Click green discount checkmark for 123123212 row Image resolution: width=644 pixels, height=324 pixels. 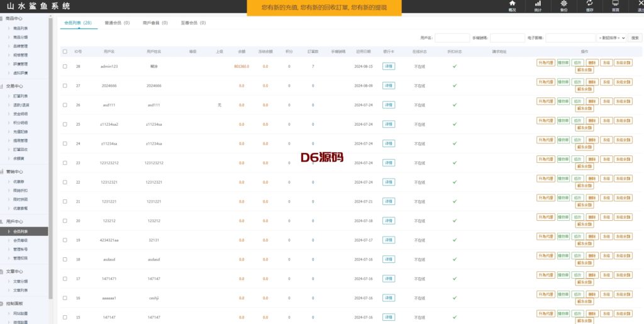[x=455, y=162]
